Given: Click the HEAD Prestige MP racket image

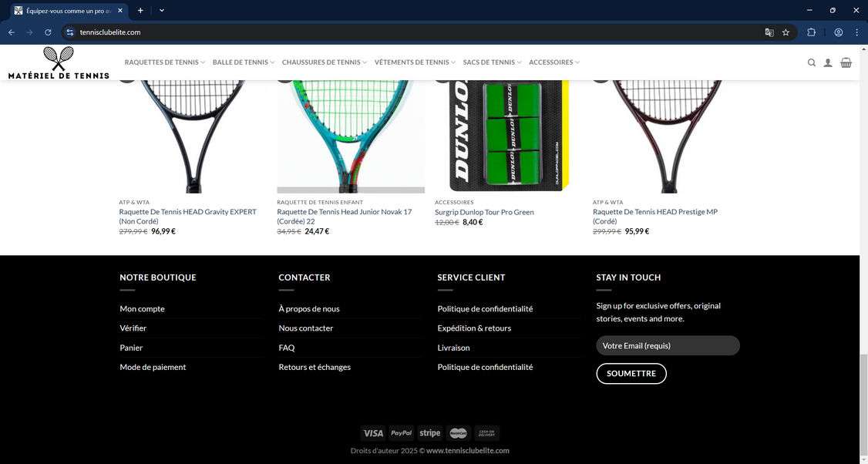Looking at the screenshot, I should [667, 136].
